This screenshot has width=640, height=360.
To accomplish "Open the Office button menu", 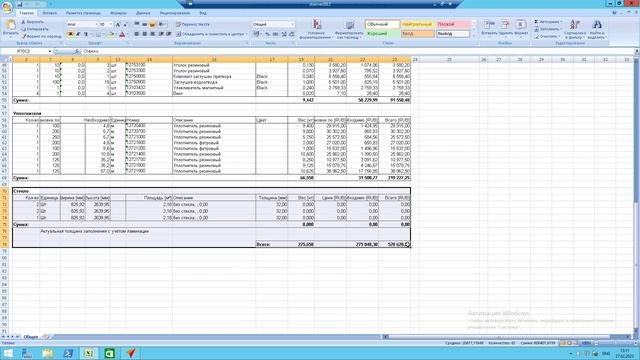I will coord(7,7).
